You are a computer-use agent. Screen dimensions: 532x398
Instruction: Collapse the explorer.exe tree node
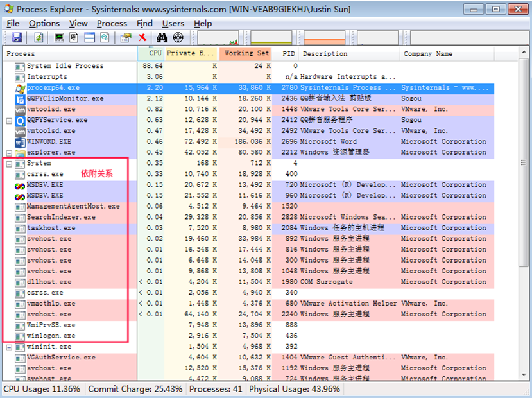[x=9, y=153]
